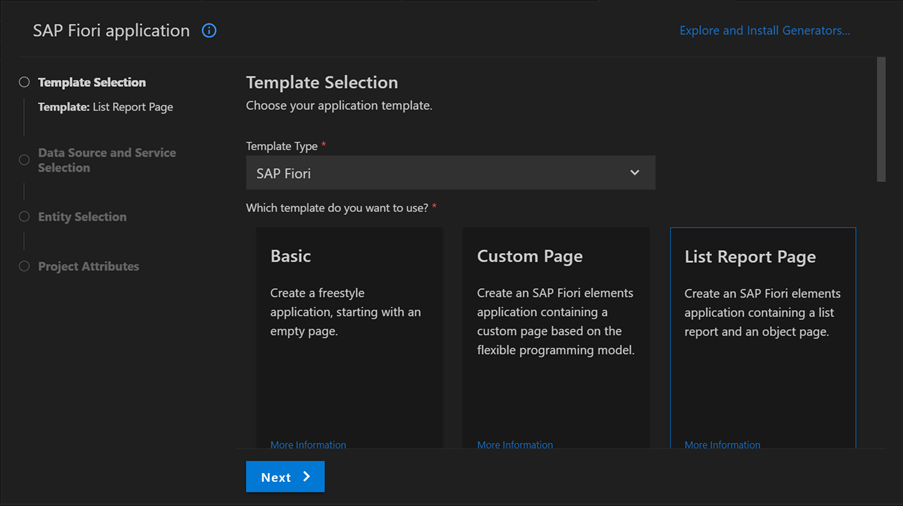Open More Information link under Basic
The height and width of the screenshot is (506, 903).
(308, 444)
